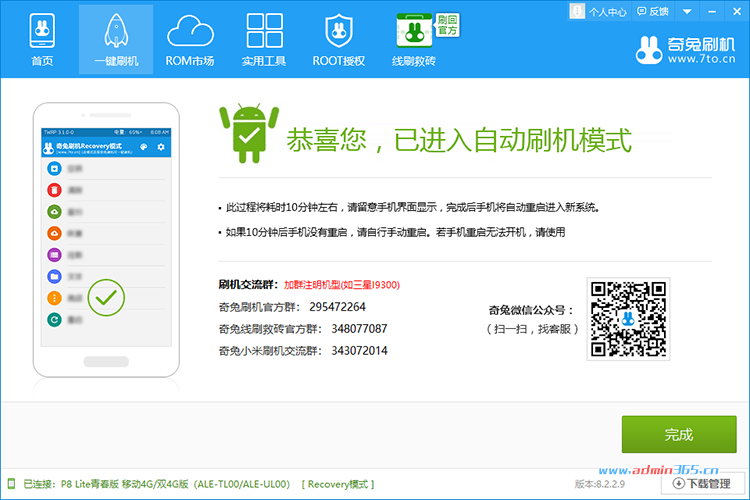Open the 线刷救砖 tab
Screen dimensions: 750x500
(x=414, y=40)
